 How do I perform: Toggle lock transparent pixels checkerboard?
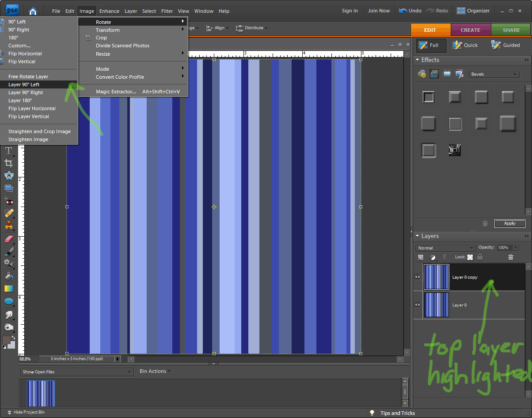[x=470, y=257]
